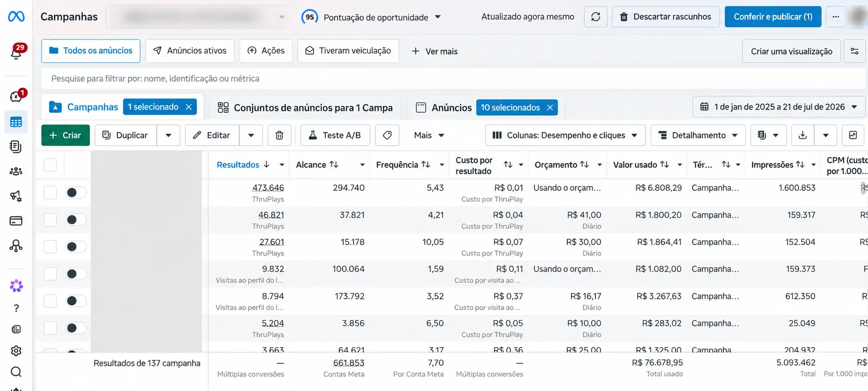The height and width of the screenshot is (391, 868).
Task: Tick the select-all header checkbox
Action: coord(50,164)
